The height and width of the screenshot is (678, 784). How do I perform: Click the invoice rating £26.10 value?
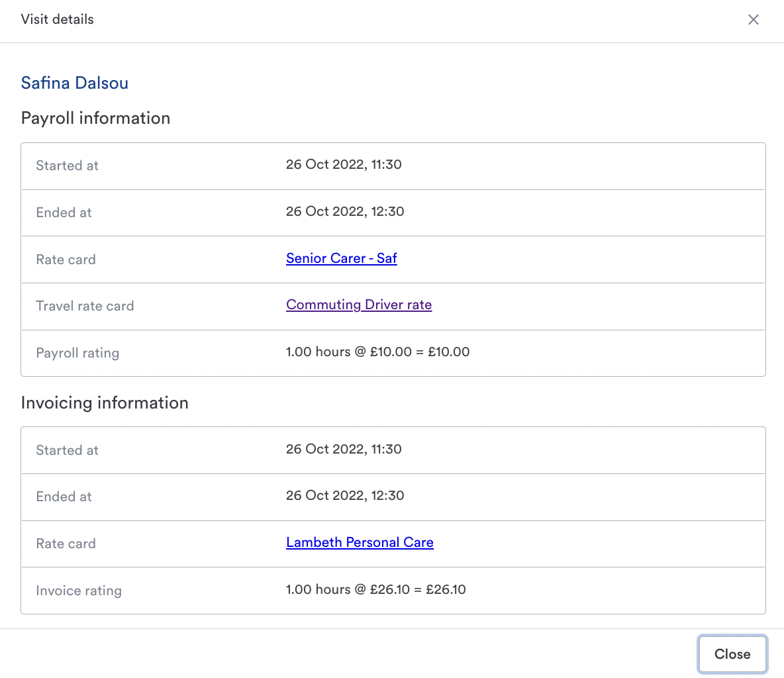pos(375,589)
